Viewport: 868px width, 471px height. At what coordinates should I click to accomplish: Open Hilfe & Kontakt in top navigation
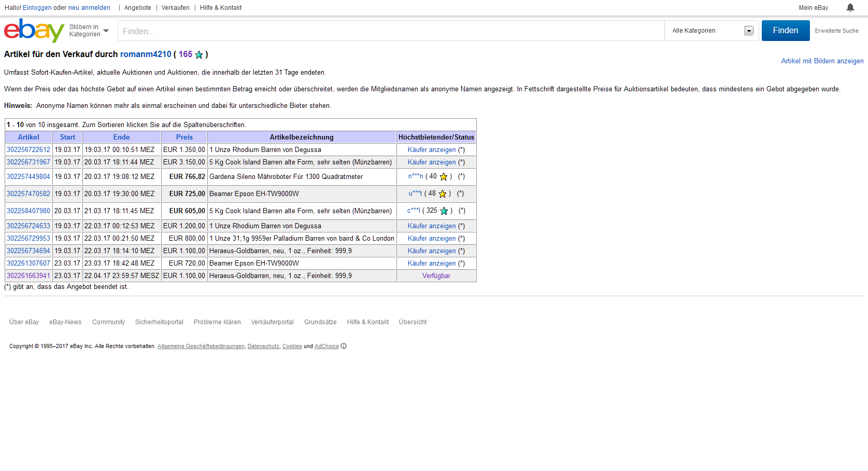(221, 8)
